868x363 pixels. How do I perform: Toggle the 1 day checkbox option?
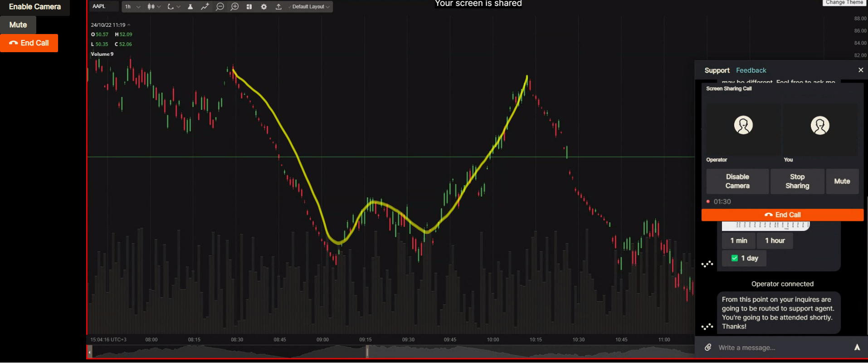(744, 258)
